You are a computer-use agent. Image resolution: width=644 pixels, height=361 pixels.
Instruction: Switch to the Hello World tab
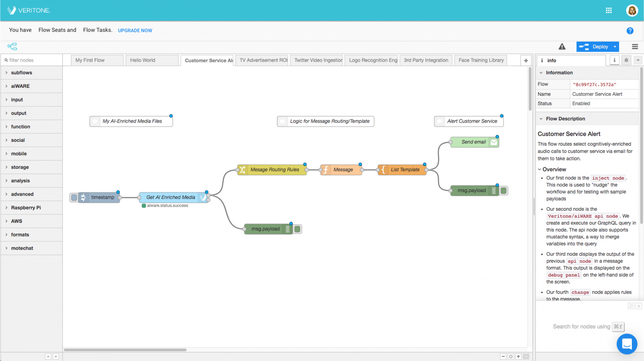click(x=143, y=60)
